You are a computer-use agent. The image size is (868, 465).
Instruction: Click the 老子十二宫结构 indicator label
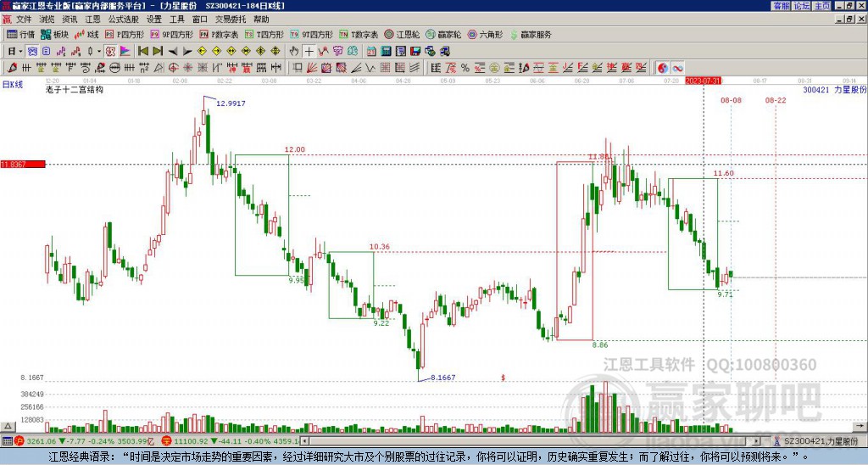pyautogui.click(x=75, y=89)
